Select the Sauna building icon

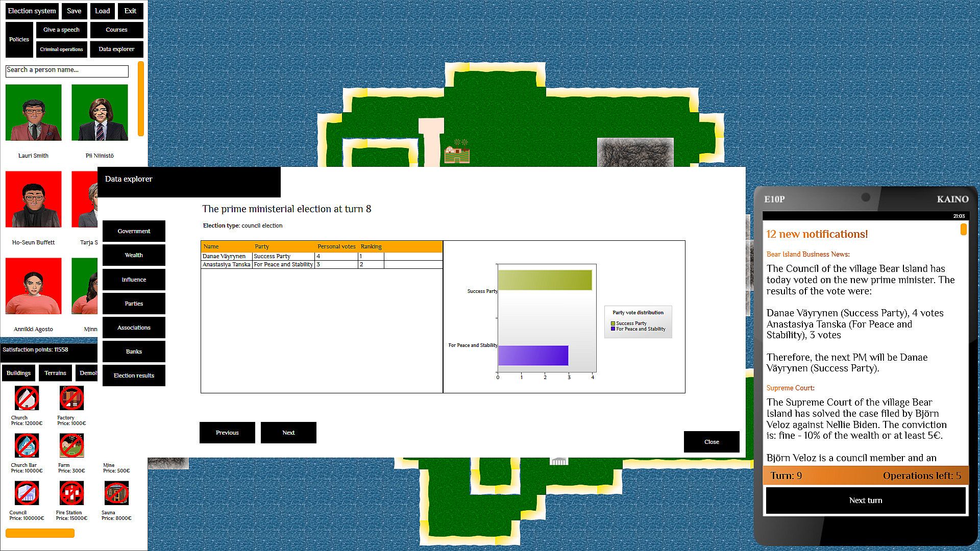pyautogui.click(x=116, y=493)
